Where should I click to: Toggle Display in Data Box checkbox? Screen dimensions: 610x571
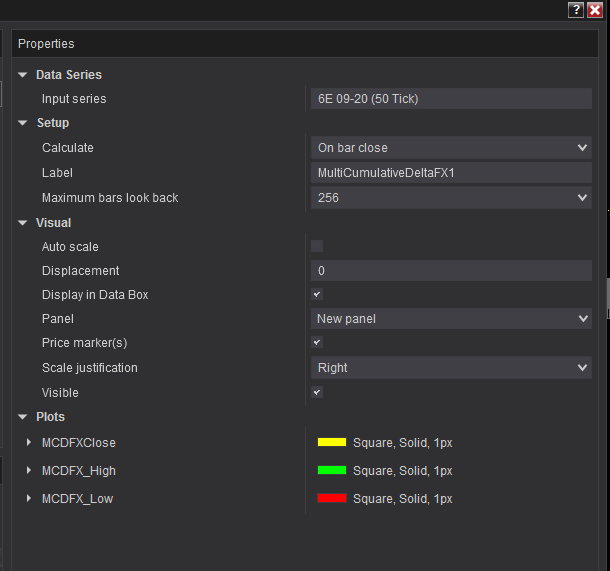[317, 295]
